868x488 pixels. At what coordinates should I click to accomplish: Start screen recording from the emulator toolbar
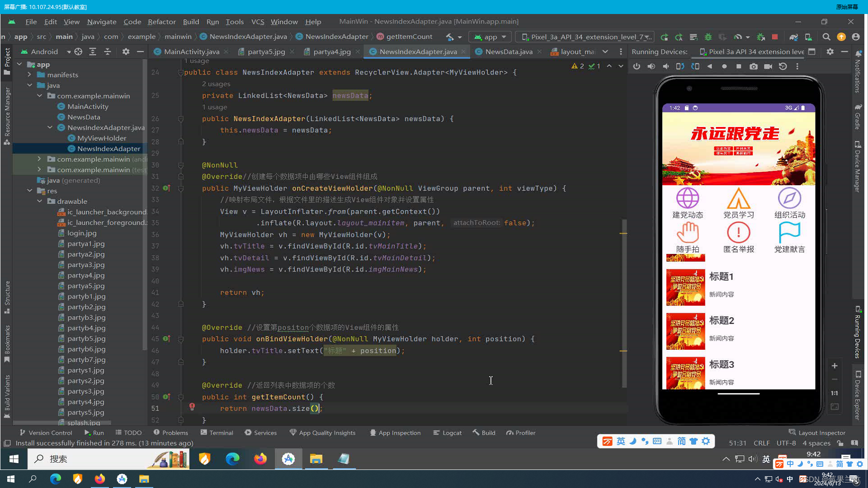point(768,66)
